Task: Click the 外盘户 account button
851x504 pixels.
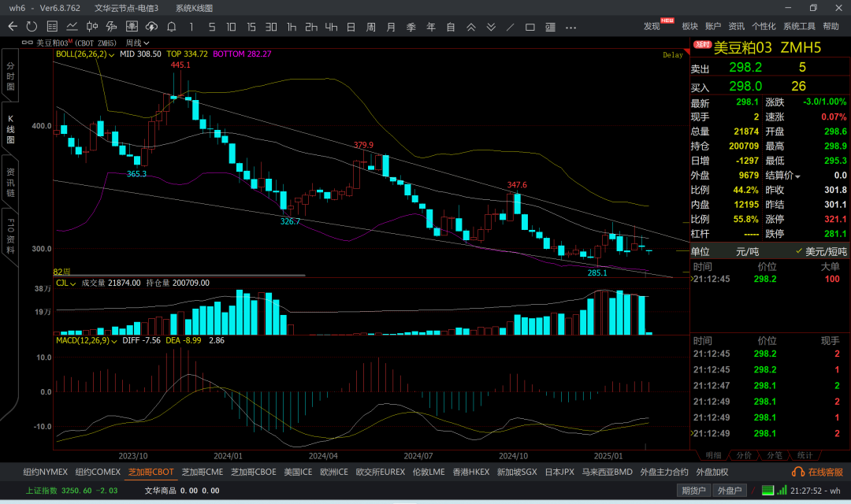Action: 730,491
